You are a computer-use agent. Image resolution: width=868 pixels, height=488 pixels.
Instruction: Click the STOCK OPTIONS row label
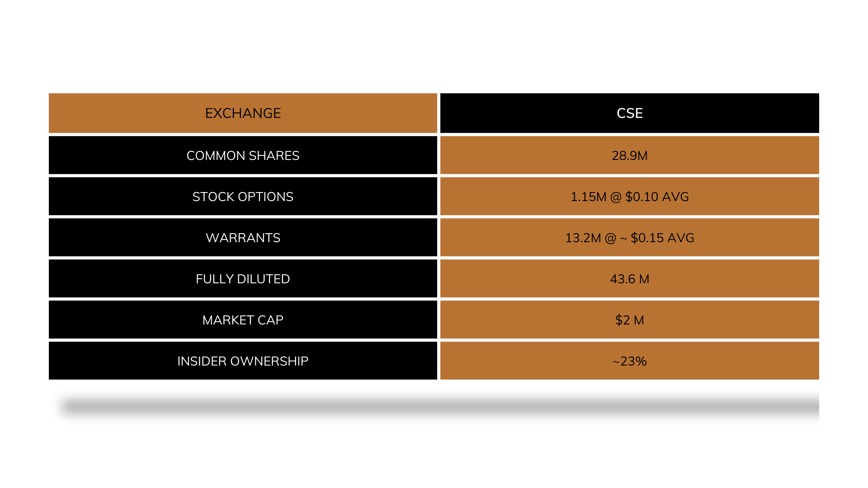243,197
